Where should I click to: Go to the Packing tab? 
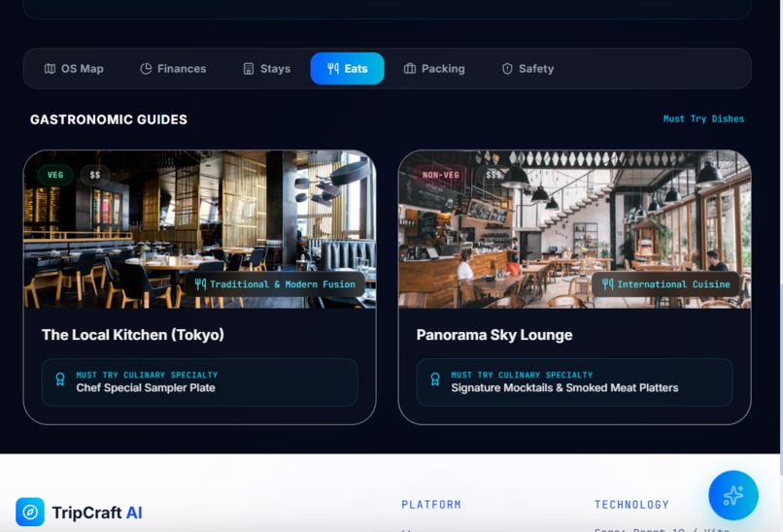(x=434, y=69)
